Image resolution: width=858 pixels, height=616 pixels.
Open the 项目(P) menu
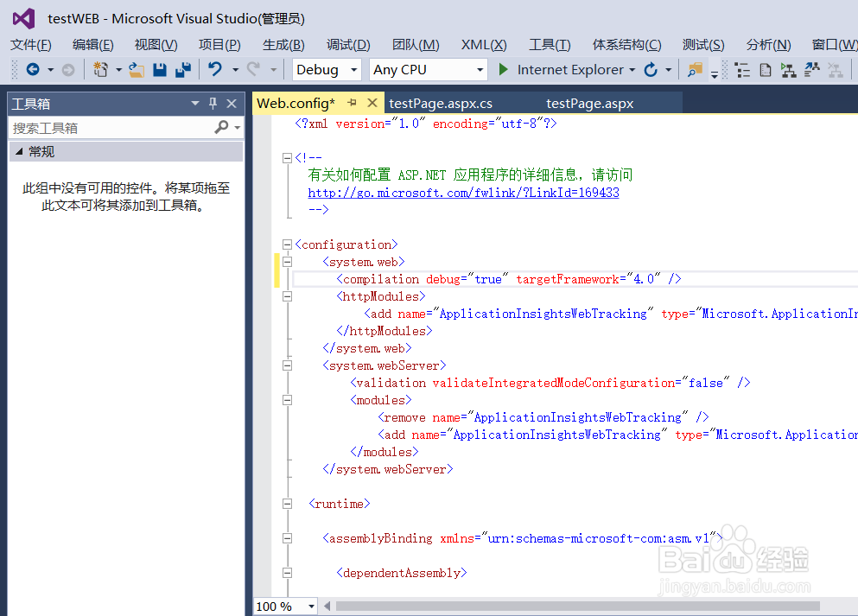click(219, 44)
